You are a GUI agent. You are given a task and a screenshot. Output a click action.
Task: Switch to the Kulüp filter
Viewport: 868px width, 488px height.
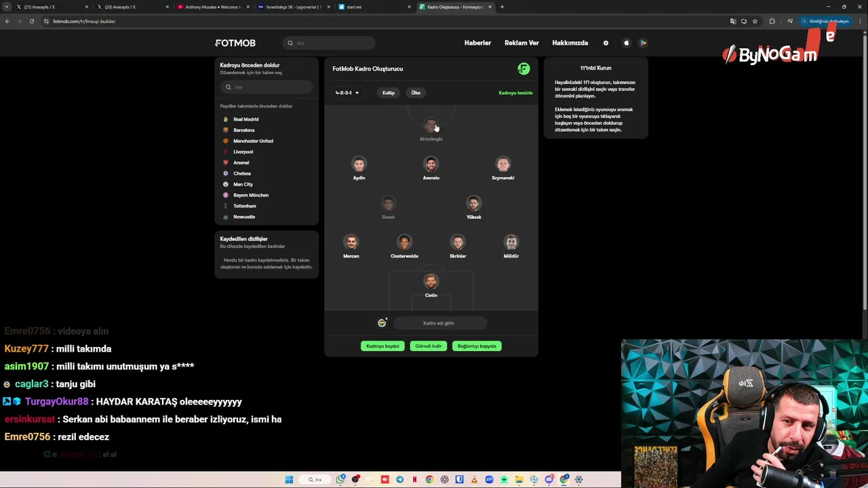(389, 93)
